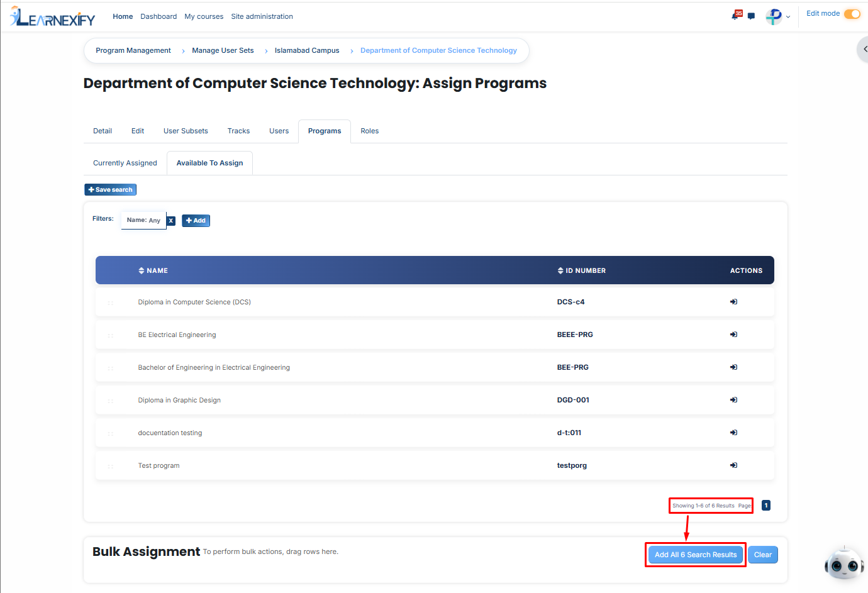This screenshot has height=593, width=868.
Task: Open the User Subsets tab
Action: coord(186,131)
